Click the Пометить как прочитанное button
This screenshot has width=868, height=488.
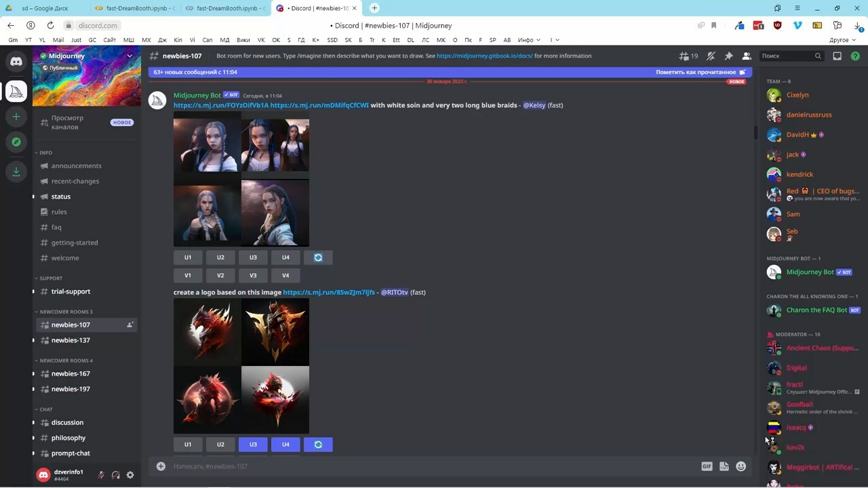tap(700, 72)
